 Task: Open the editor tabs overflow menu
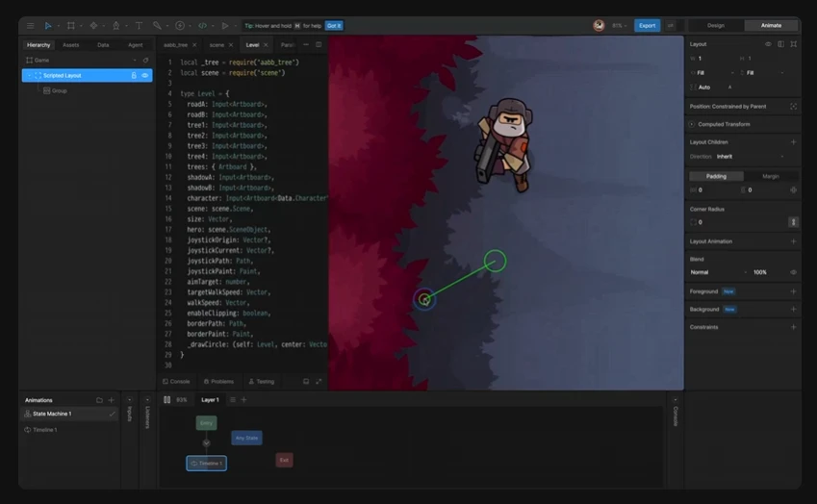point(306,45)
